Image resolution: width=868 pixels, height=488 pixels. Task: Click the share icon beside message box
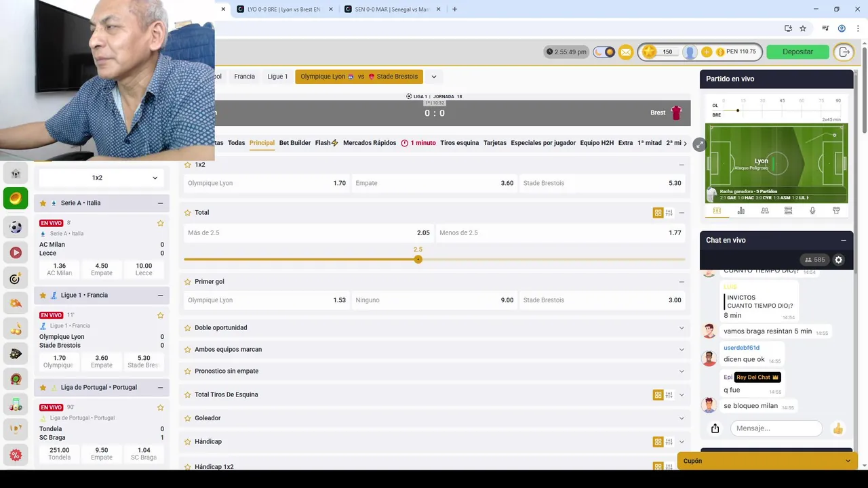[x=715, y=428]
